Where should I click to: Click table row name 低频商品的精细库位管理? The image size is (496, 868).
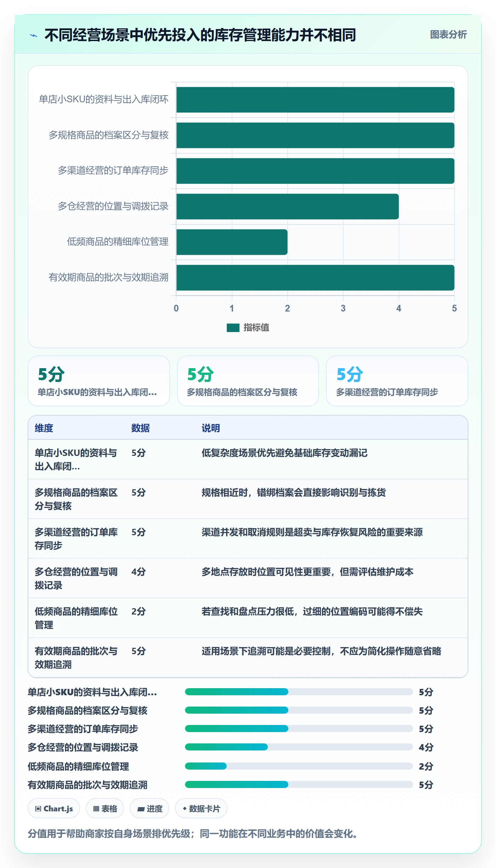(x=76, y=618)
